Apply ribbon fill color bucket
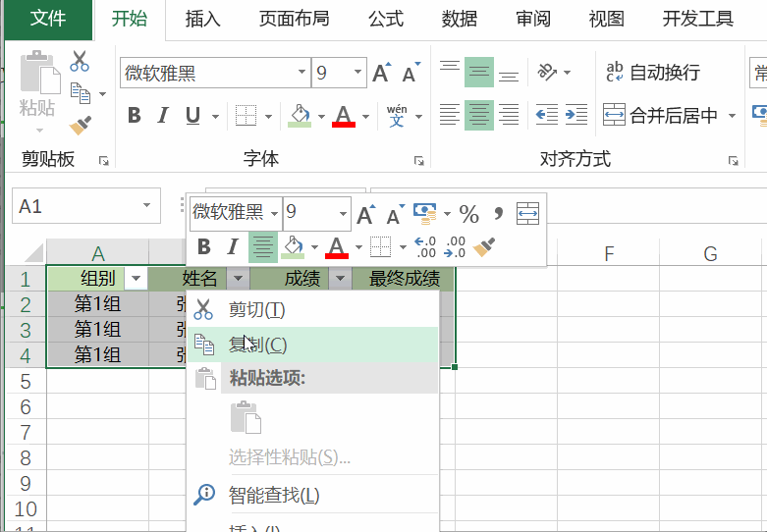 tap(300, 116)
